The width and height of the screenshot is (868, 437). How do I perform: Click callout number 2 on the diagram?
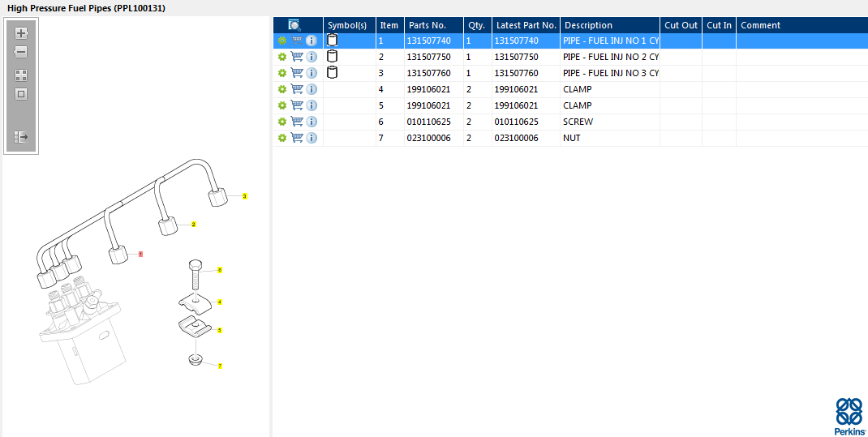pos(193,225)
